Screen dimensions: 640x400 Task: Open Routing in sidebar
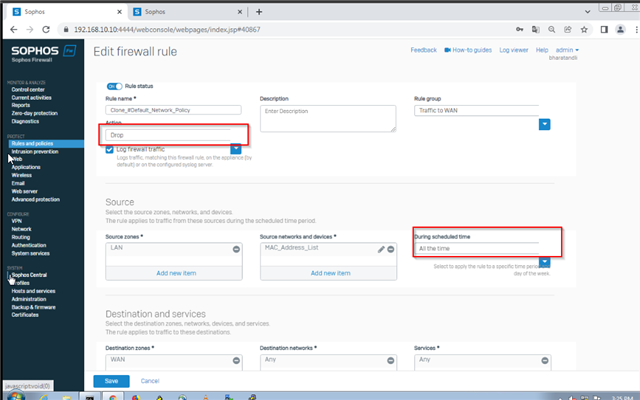tap(20, 237)
